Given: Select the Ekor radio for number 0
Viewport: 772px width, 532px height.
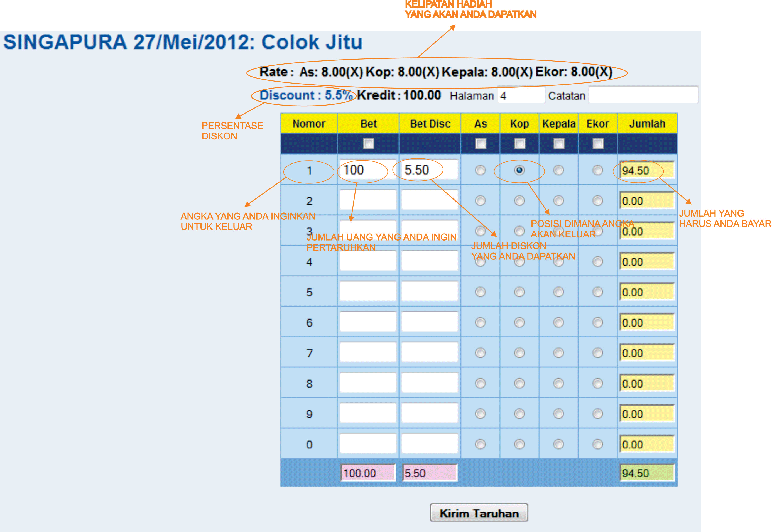Looking at the screenshot, I should (598, 444).
